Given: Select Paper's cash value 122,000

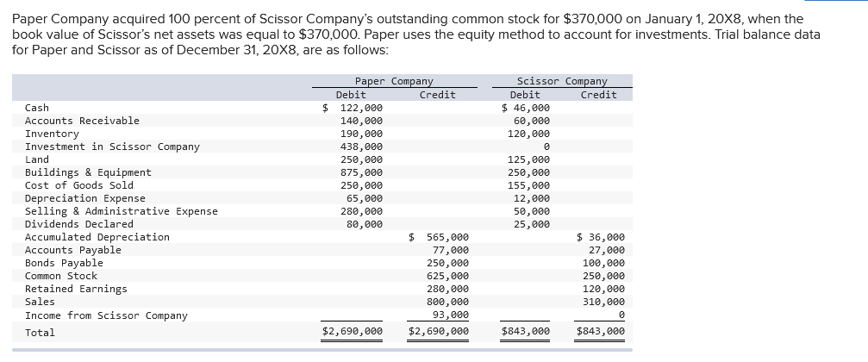Looking at the screenshot, I should (361, 108).
